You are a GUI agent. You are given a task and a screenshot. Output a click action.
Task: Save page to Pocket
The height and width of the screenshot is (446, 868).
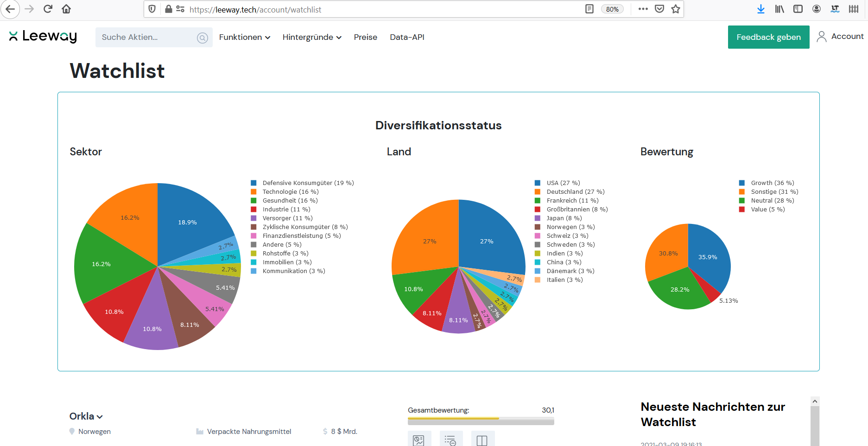tap(659, 9)
